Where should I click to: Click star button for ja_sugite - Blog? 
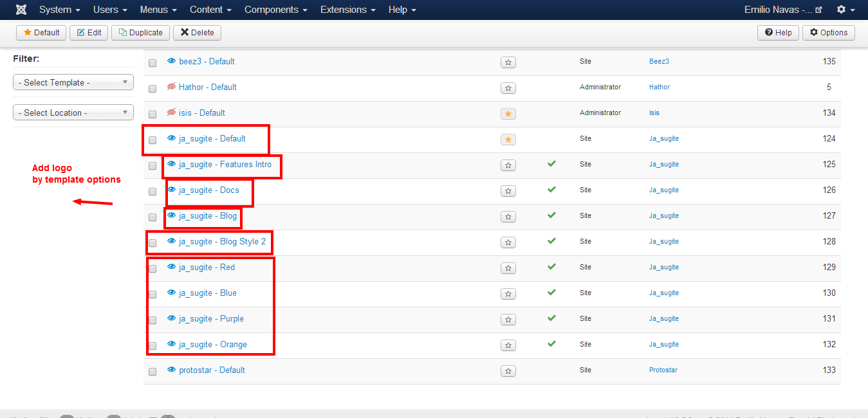click(x=508, y=217)
